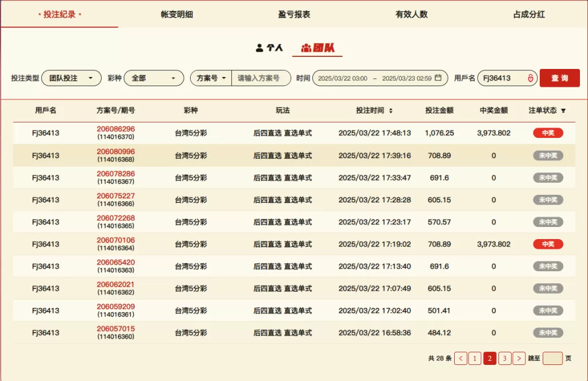Click bet amount 570.57
This screenshot has height=381, width=588.
point(439,222)
